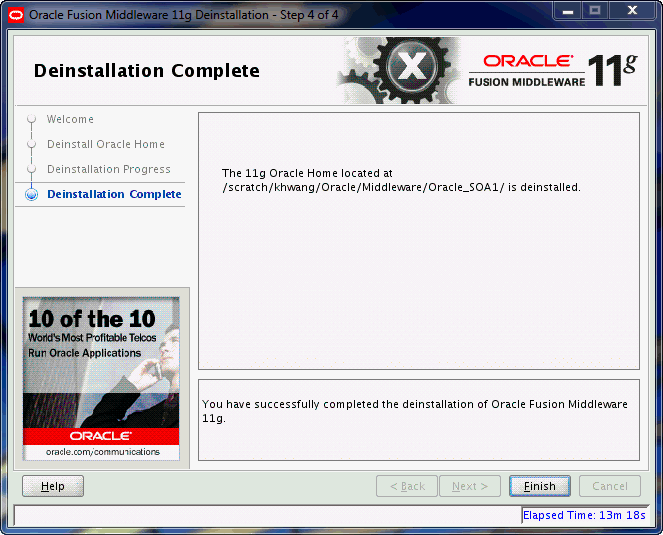Image resolution: width=663 pixels, height=535 pixels.
Task: Close the deinstallation window
Action: [x=632, y=11]
